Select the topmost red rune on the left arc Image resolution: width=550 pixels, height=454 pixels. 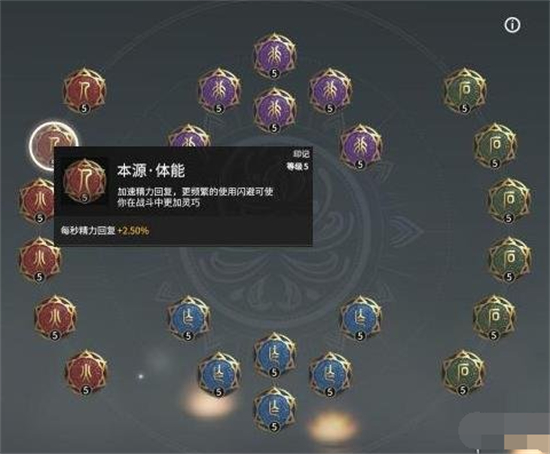[84, 91]
